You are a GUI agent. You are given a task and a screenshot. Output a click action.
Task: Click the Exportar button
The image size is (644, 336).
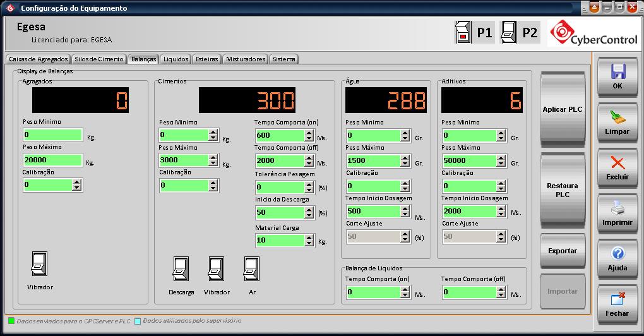click(562, 251)
